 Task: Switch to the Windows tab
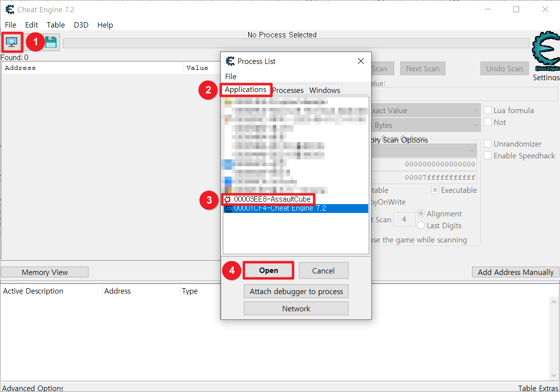click(324, 90)
